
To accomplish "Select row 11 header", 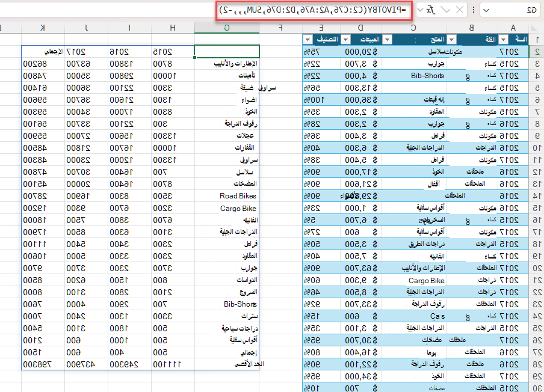I will [x=537, y=160].
